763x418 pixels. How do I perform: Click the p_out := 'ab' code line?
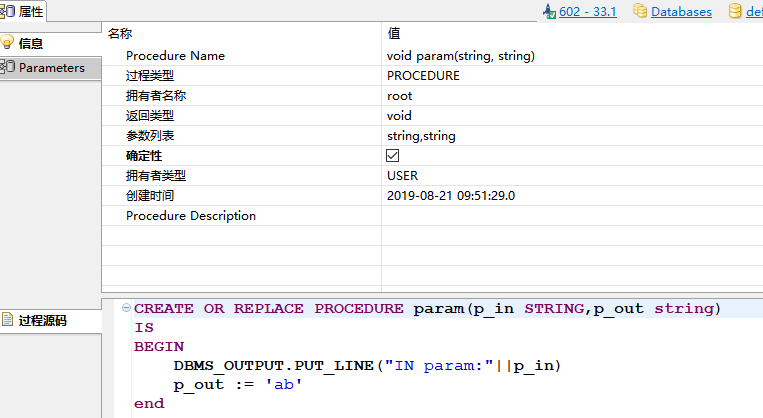tap(237, 385)
